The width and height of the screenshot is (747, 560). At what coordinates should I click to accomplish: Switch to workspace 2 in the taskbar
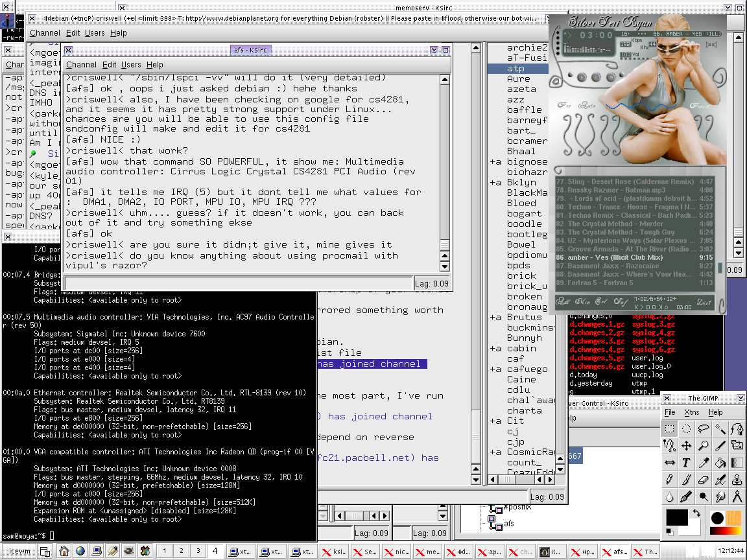click(x=182, y=551)
